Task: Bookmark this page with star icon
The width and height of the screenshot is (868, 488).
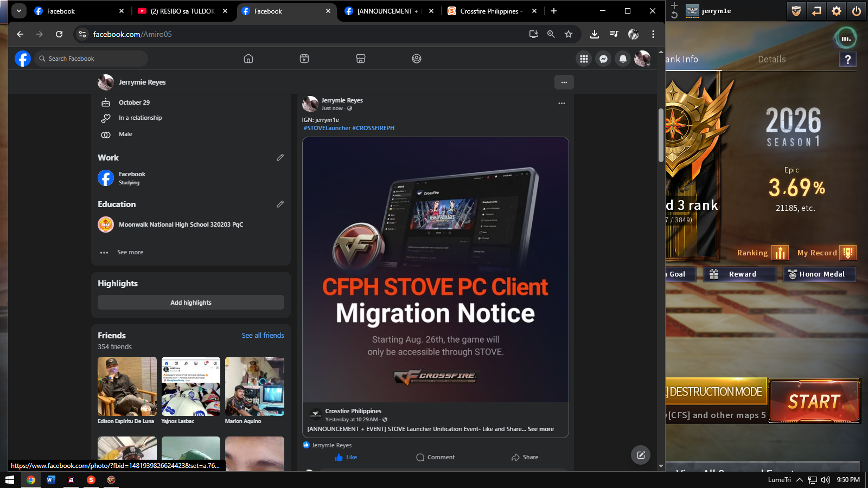Action: click(569, 34)
